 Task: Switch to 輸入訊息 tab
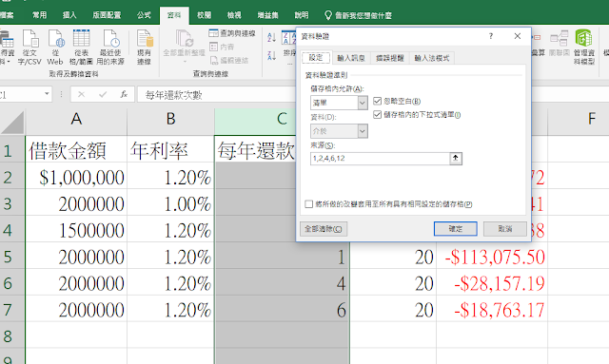click(x=351, y=58)
